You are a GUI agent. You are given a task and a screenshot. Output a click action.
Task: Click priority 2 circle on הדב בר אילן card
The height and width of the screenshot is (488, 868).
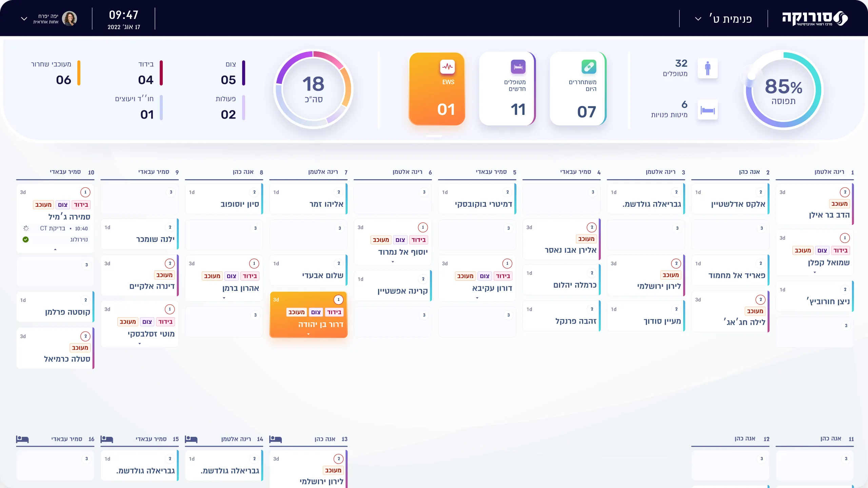(845, 192)
